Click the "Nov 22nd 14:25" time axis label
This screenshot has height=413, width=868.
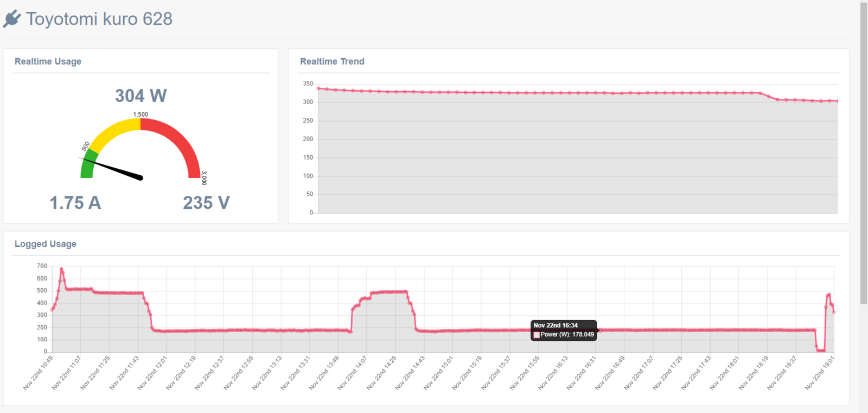382,372
